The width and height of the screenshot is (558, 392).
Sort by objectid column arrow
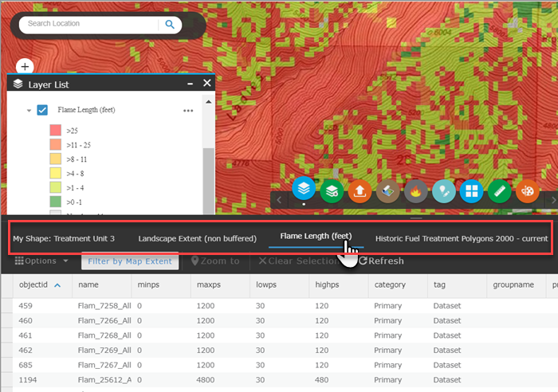[57, 285]
